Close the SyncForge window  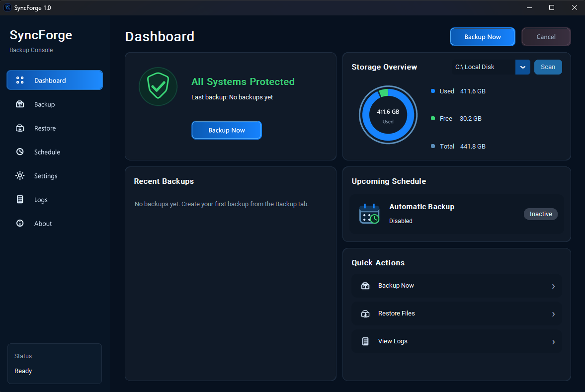click(x=574, y=7)
